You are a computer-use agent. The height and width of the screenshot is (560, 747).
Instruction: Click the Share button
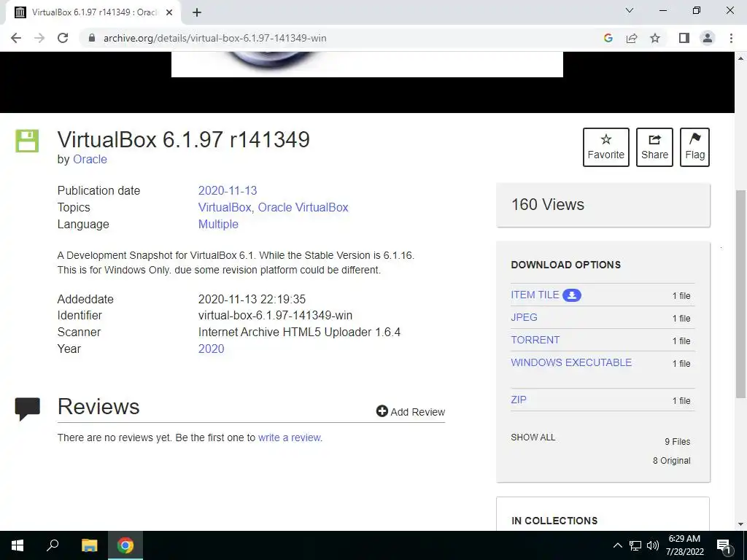coord(654,147)
